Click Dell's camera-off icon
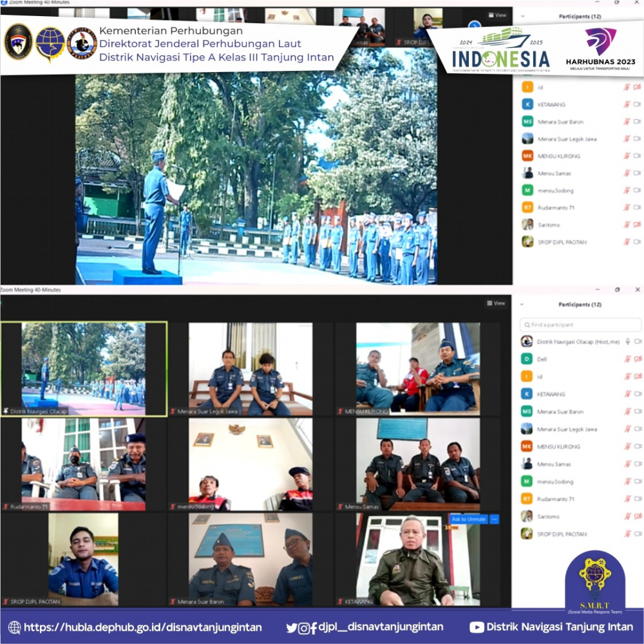Viewport: 644px width, 644px height. pyautogui.click(x=638, y=359)
